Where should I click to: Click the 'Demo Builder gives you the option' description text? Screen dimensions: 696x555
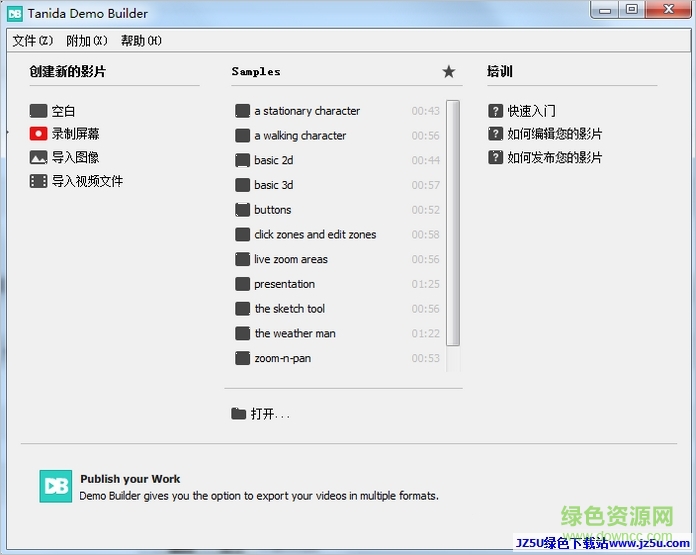[259, 496]
